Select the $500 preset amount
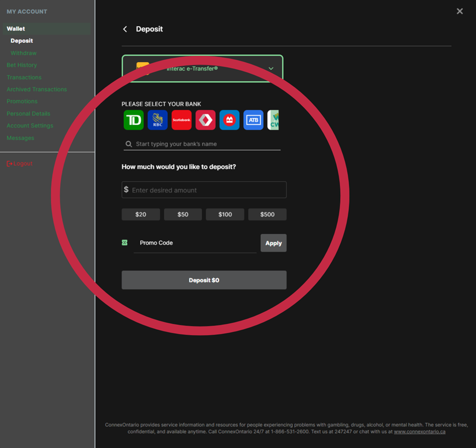Screen dimensions: 476x448 coord(267,214)
